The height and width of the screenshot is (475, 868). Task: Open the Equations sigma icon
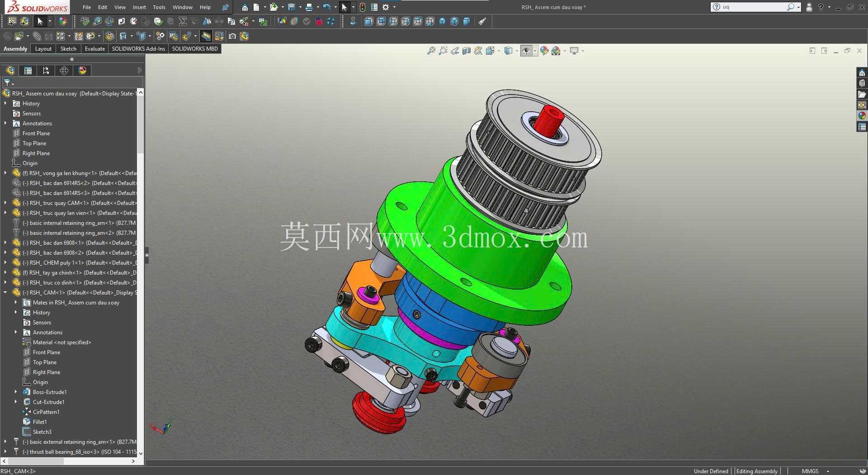tap(183, 21)
